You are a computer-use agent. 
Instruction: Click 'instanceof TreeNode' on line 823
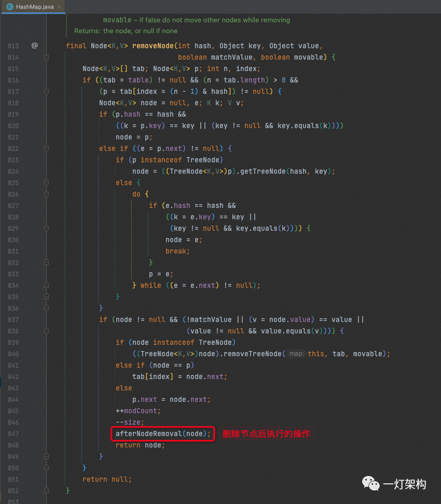pyautogui.click(x=180, y=160)
